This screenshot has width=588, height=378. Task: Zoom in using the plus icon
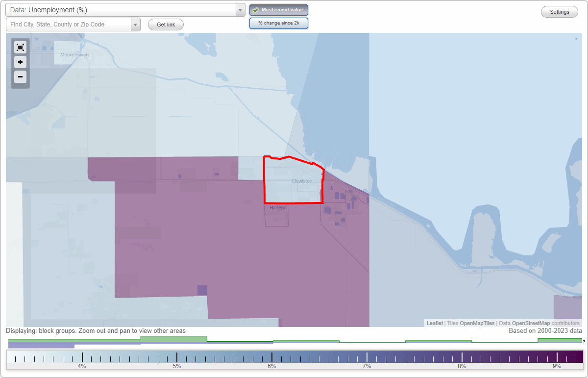pyautogui.click(x=20, y=62)
